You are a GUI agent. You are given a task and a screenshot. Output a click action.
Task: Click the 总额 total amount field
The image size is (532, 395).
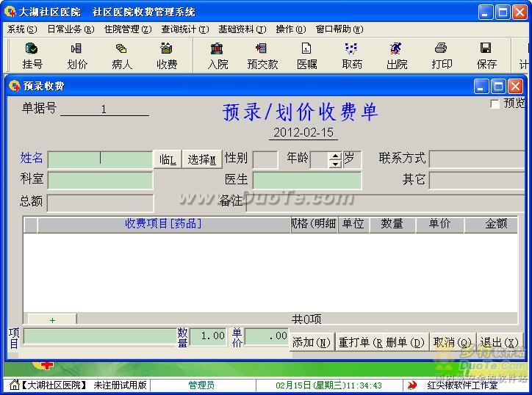click(x=101, y=203)
